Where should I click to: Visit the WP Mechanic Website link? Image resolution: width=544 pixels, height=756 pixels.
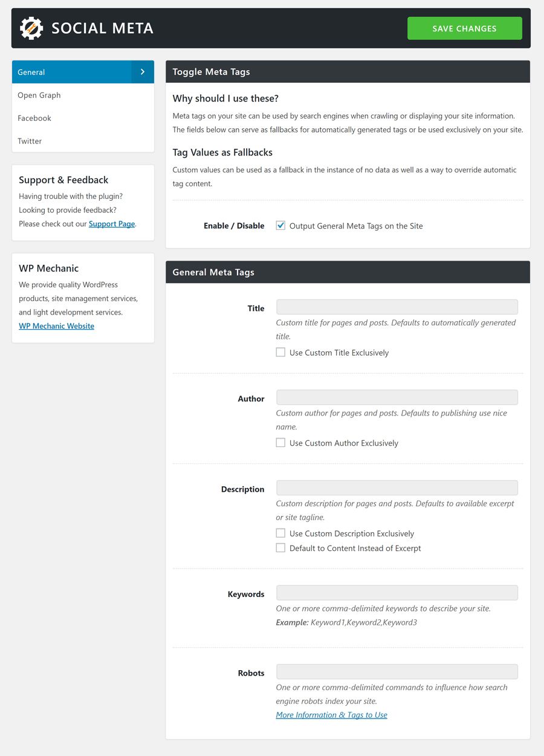click(56, 326)
